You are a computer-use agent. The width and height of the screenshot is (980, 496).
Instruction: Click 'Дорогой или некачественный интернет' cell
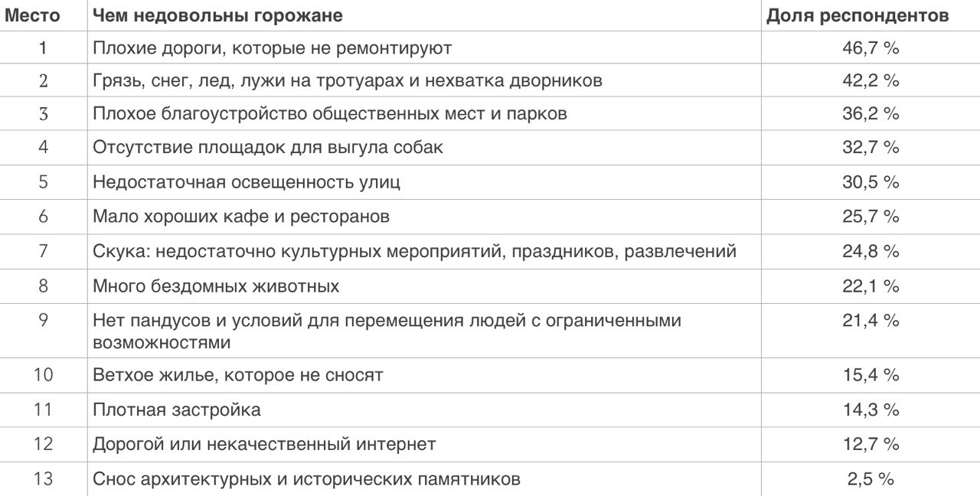tap(264, 444)
